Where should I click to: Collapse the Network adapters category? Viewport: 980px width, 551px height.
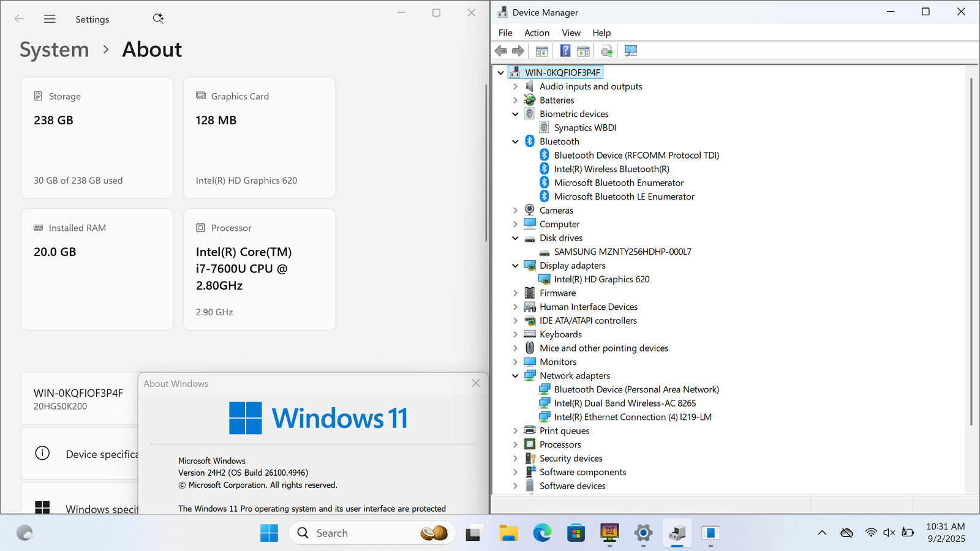[x=515, y=376]
